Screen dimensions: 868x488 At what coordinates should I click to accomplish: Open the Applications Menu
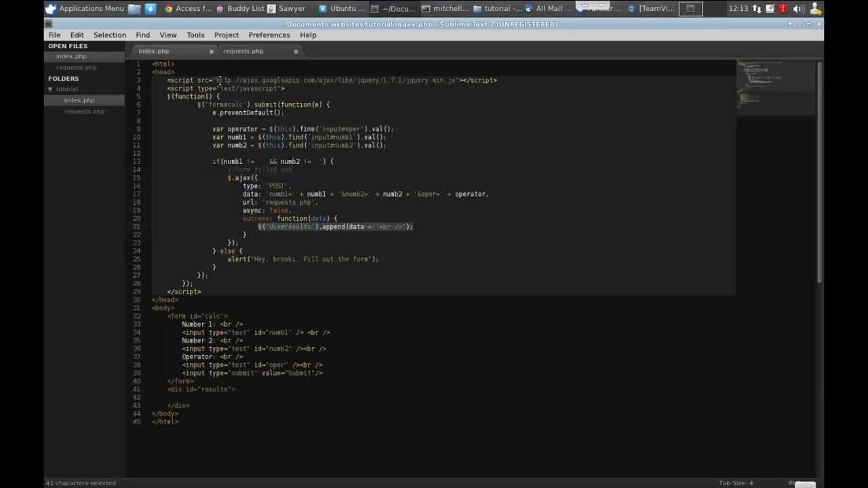pyautogui.click(x=85, y=8)
